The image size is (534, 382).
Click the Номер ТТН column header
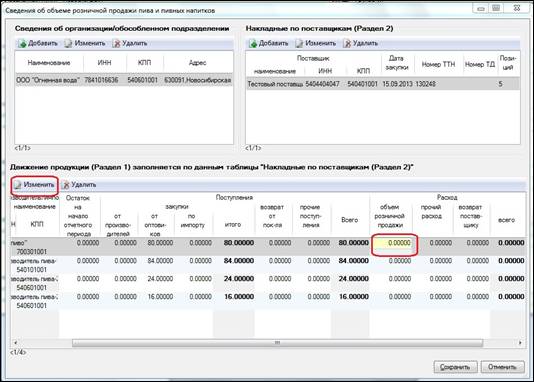click(438, 64)
